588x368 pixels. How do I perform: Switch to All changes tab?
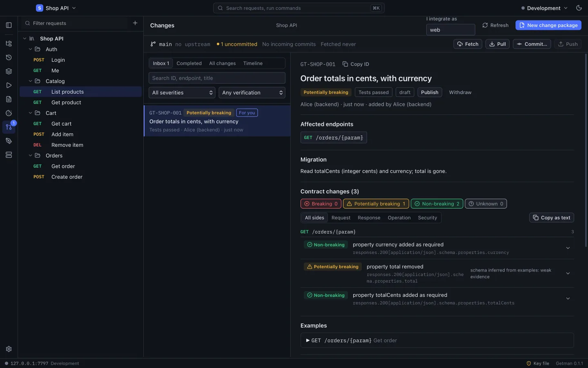(x=222, y=63)
